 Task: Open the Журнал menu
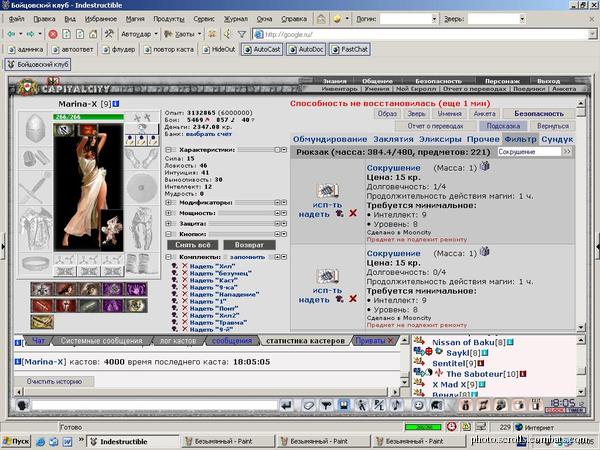[236, 19]
